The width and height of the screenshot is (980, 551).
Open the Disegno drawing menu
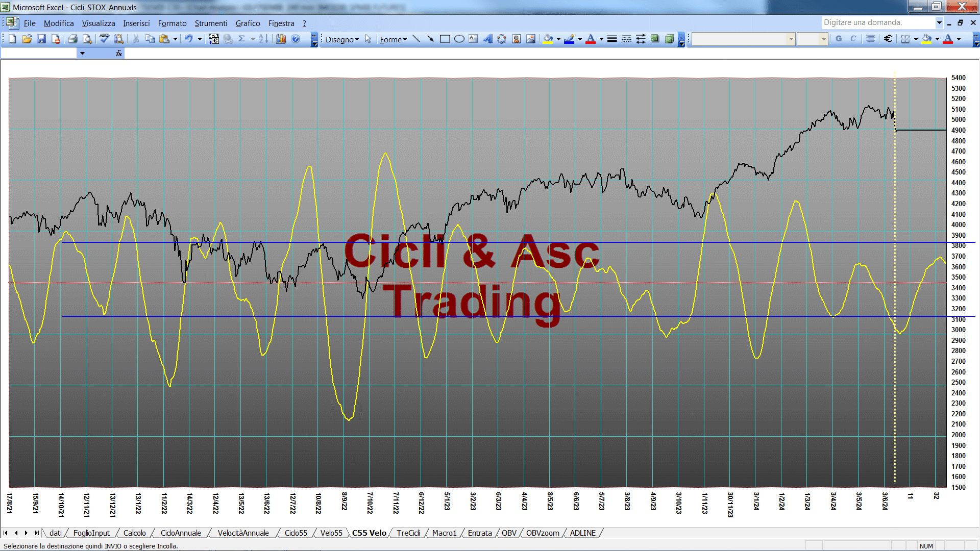click(342, 39)
